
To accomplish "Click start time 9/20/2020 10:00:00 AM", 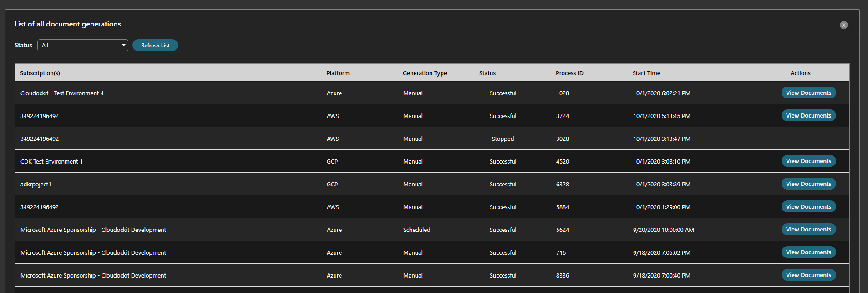I will 664,230.
